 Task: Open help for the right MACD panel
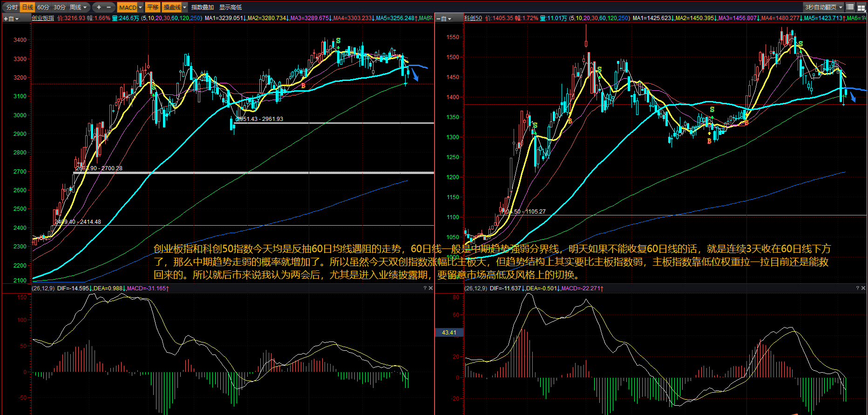(857, 288)
